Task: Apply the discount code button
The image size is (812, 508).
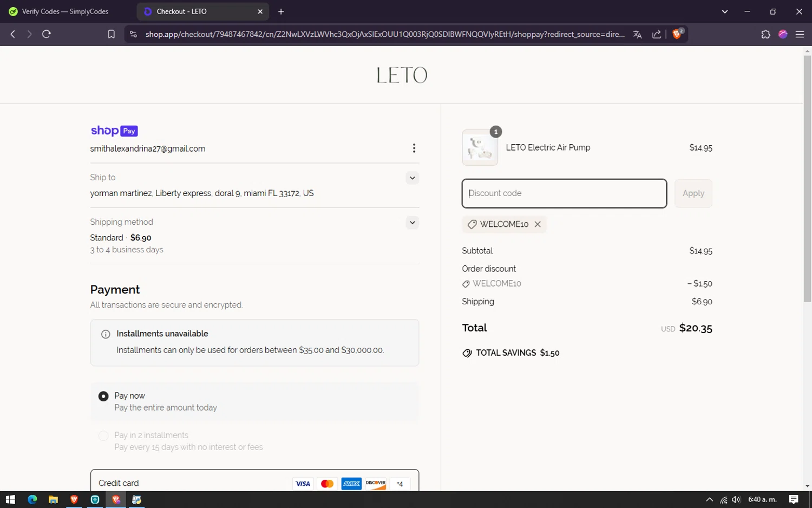Action: coord(693,193)
